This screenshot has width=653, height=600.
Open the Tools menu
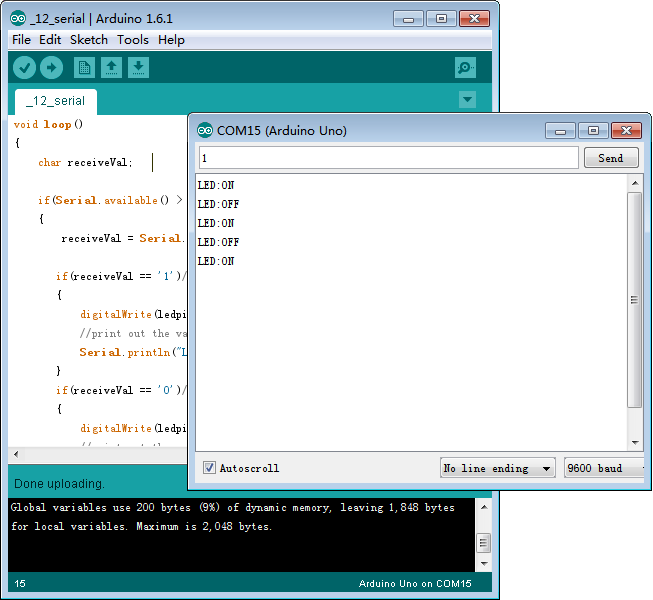(132, 40)
